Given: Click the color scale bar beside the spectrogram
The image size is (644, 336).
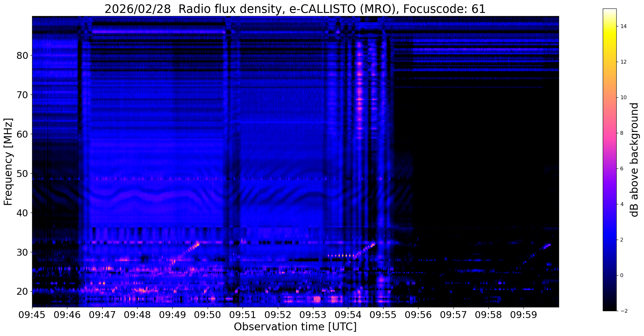Looking at the screenshot, I should click(x=609, y=160).
